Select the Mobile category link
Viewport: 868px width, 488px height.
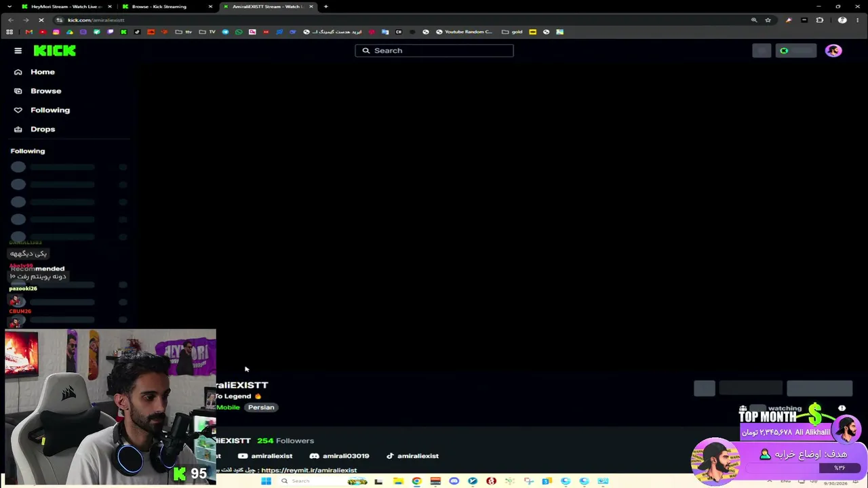[229, 407]
